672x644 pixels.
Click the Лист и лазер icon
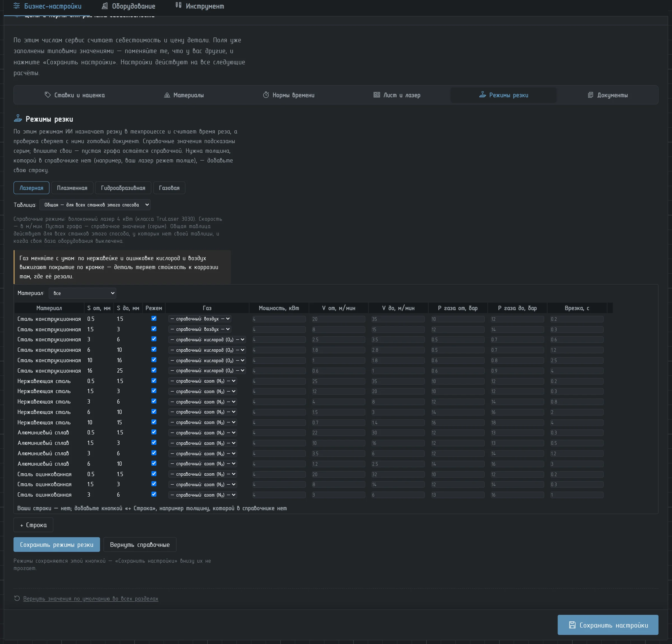376,95
